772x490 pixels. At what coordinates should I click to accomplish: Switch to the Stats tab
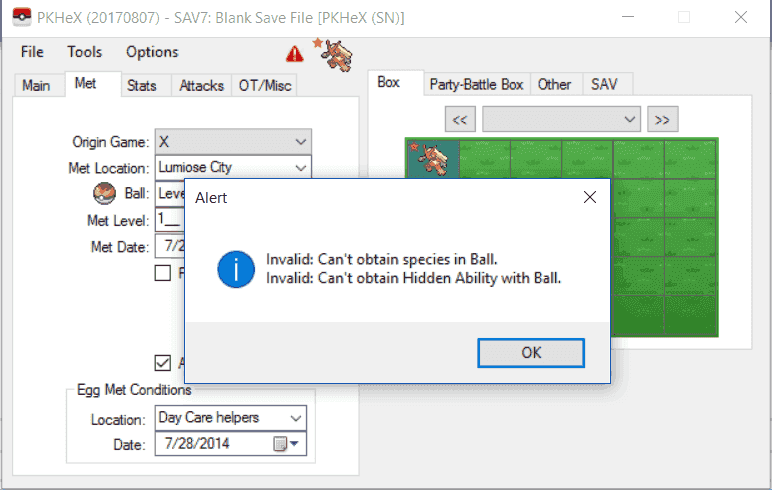coord(142,85)
